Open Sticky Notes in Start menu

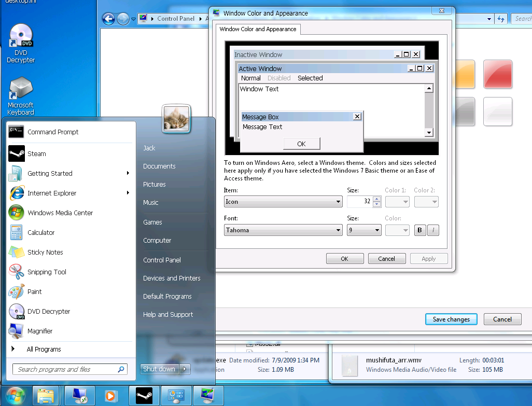pos(45,253)
